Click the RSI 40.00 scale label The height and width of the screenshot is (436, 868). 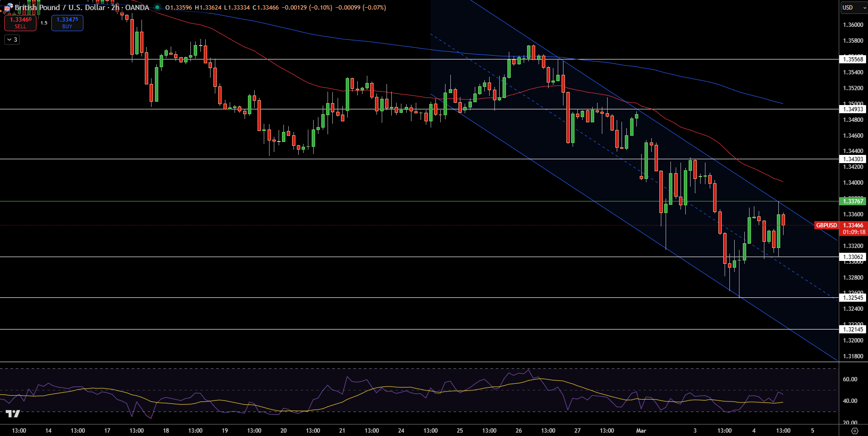point(850,401)
